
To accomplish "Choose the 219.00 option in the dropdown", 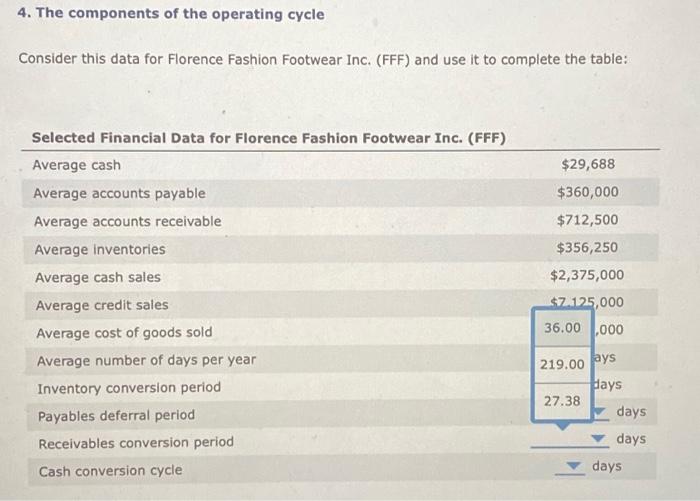I will click(562, 365).
